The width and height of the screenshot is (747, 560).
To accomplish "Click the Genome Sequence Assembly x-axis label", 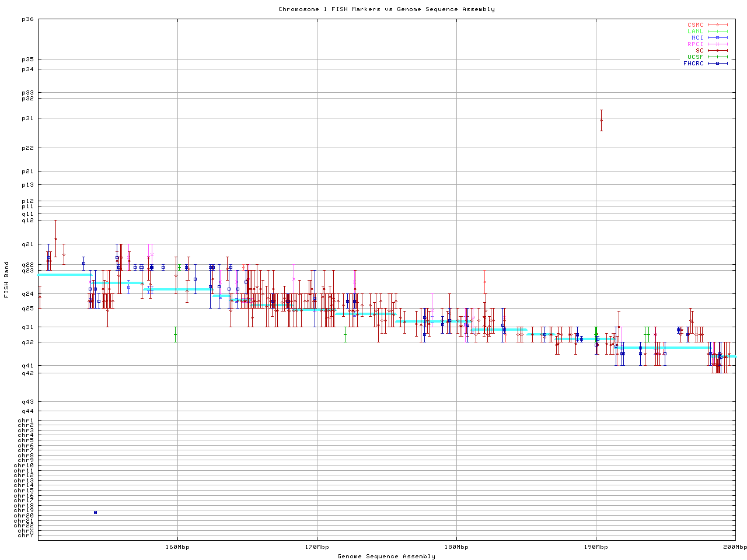I will pos(386,556).
